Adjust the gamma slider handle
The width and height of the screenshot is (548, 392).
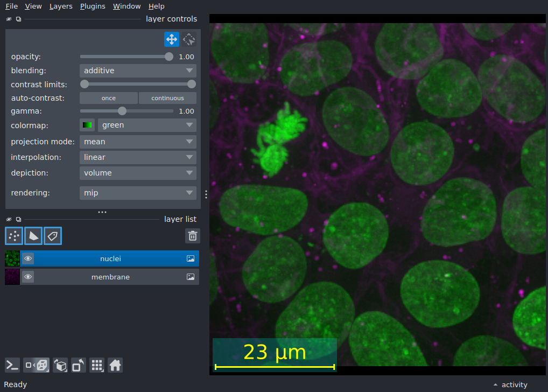(122, 111)
